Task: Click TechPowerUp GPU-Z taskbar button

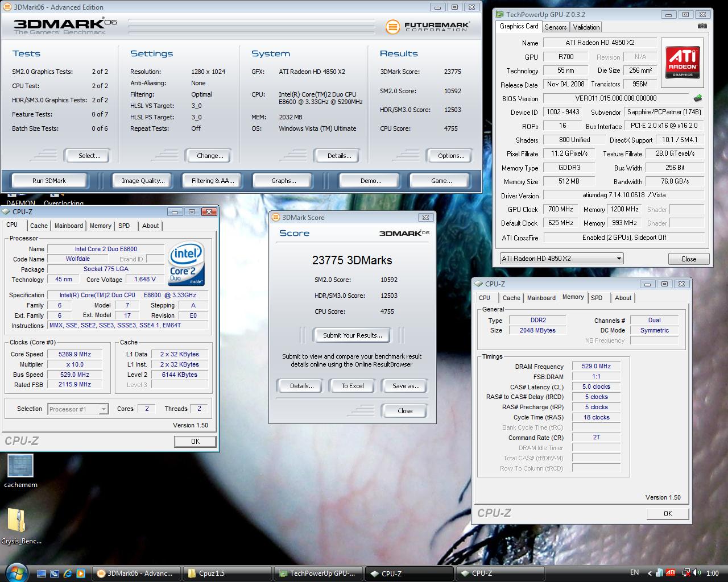Action: [x=318, y=573]
